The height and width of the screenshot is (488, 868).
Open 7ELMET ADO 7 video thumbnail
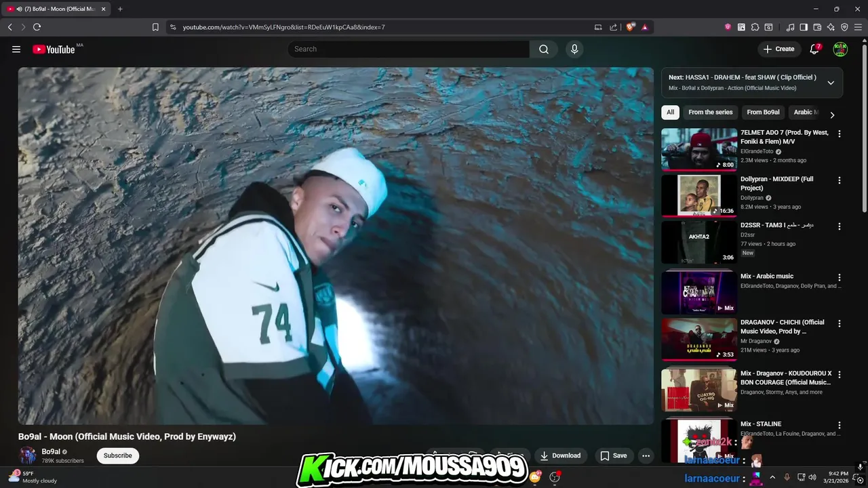point(699,149)
